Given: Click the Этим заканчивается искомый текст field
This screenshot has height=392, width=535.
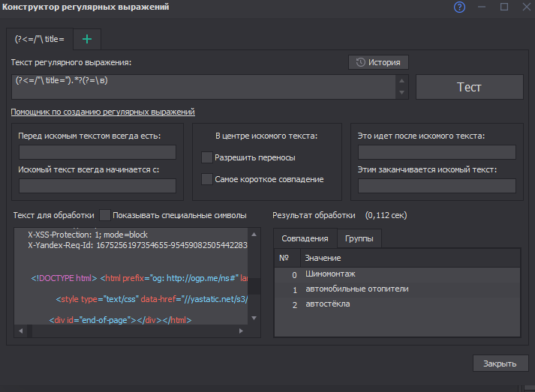Looking at the screenshot, I should click(436, 186).
